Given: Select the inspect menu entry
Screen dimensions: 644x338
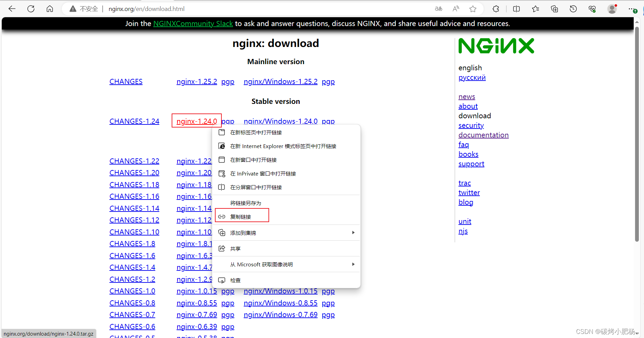Looking at the screenshot, I should pyautogui.click(x=286, y=280).
